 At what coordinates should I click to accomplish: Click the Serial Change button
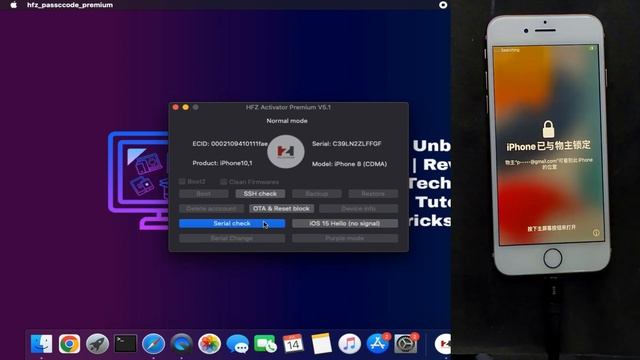pyautogui.click(x=232, y=238)
